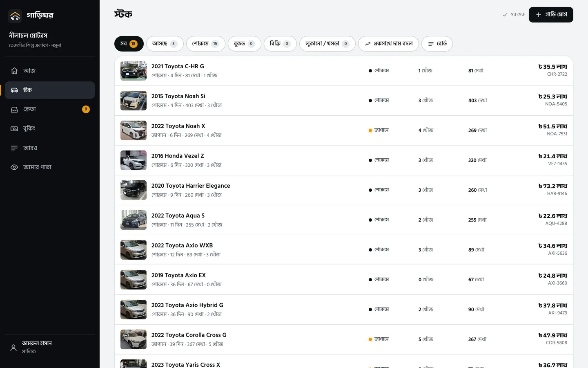This screenshot has width=588, height=368.
Task: Select the স্টক car icon in sidebar
Action: pos(14,90)
